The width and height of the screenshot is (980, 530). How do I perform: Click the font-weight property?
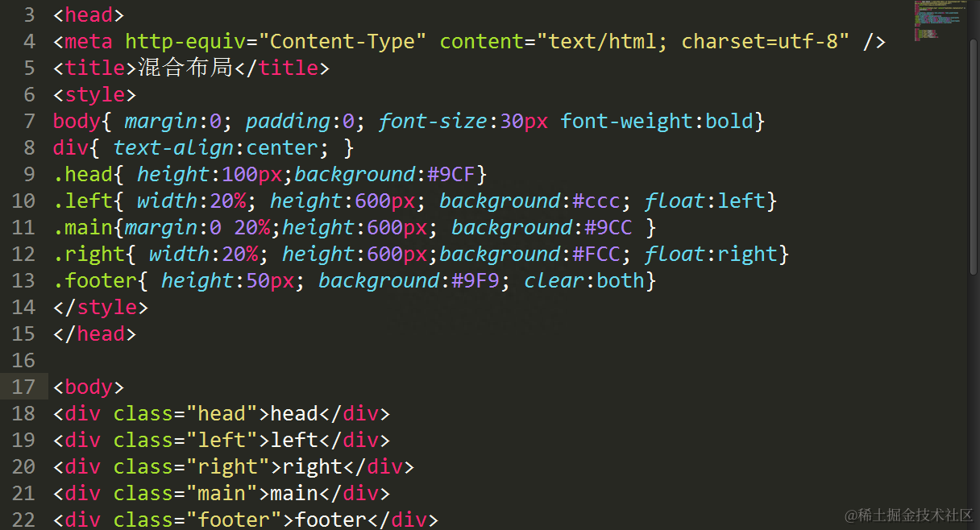[x=626, y=121]
